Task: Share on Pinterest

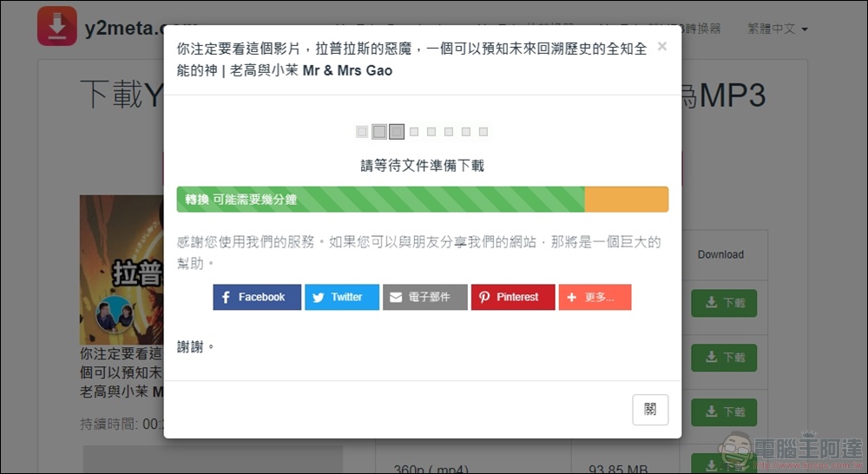Action: click(x=513, y=297)
